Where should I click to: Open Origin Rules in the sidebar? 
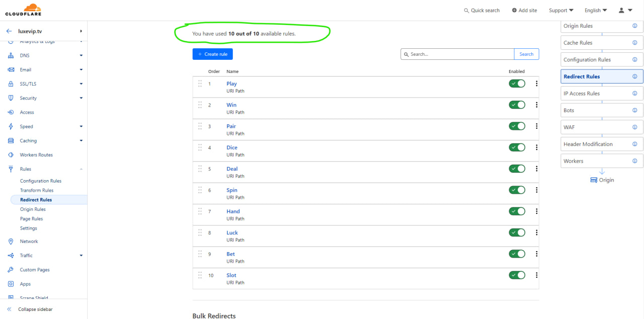click(33, 209)
